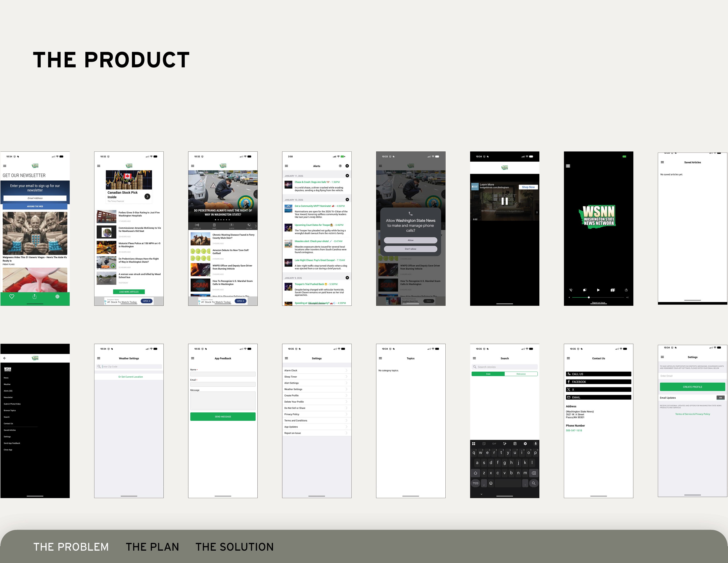Image resolution: width=728 pixels, height=563 pixels.
Task: Tap the heart icon on the green newsletter bar
Action: click(x=12, y=297)
